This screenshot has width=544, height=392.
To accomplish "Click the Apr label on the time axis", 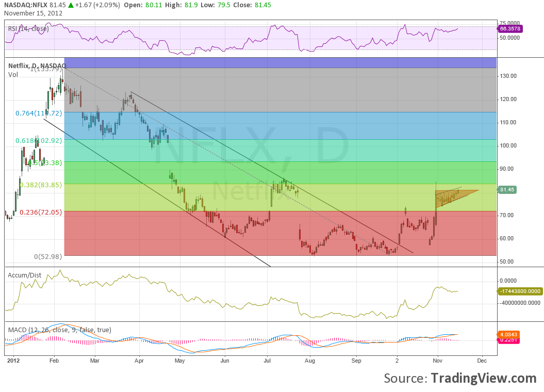I will click(x=139, y=361).
